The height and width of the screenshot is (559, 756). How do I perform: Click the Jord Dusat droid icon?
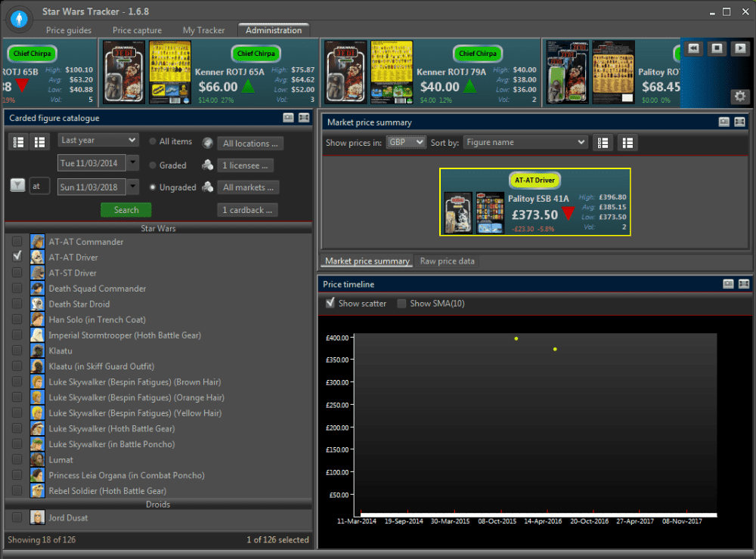[x=37, y=517]
